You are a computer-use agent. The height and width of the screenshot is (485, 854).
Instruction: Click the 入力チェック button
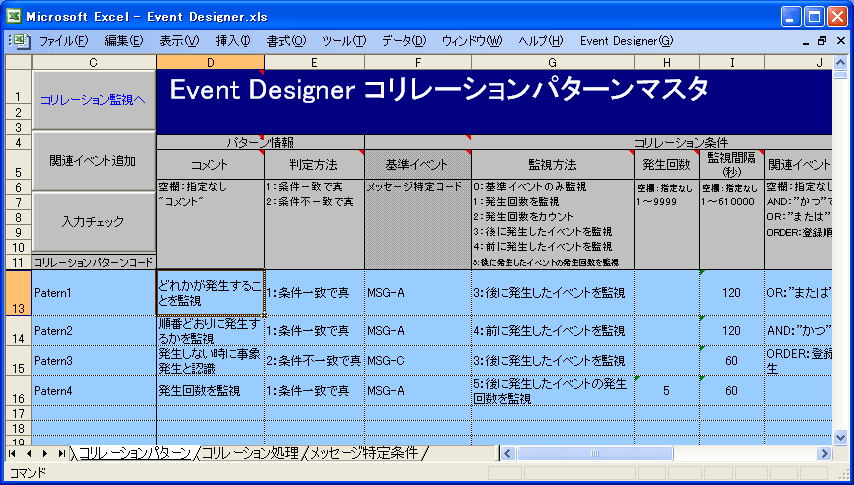click(94, 222)
